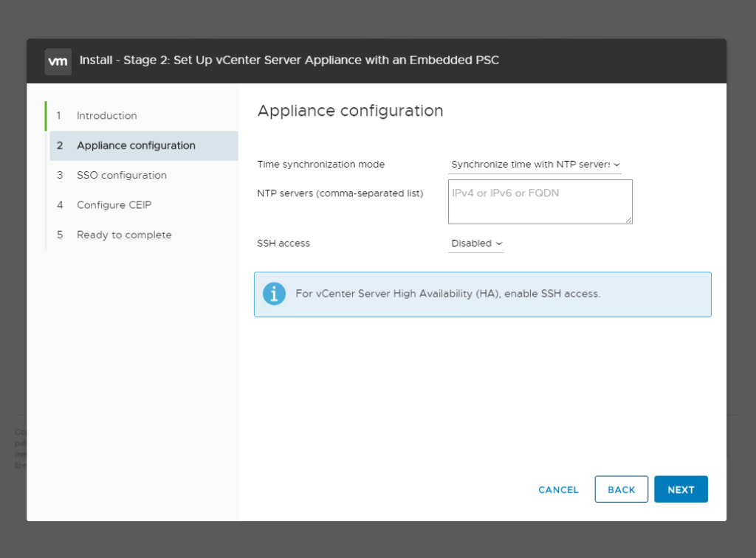Click the VMware vm logo icon

tap(58, 61)
